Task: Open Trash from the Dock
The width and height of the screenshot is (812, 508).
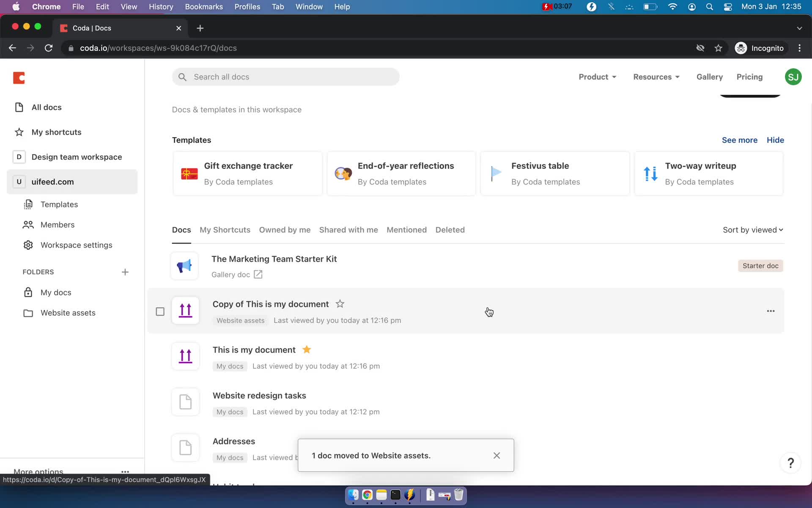Action: pyautogui.click(x=458, y=495)
